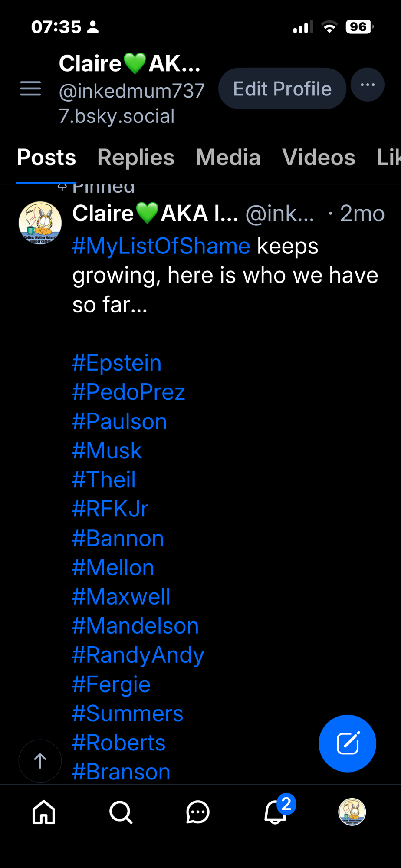Follow the #Musk hashtag link
Screen dimensions: 401x868
click(107, 450)
